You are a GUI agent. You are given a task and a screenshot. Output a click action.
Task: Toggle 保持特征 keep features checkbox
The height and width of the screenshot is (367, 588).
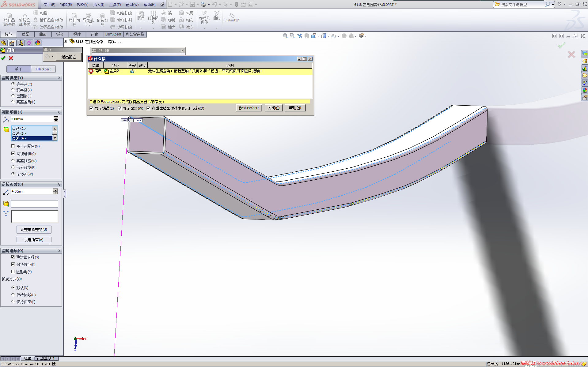coord(13,264)
